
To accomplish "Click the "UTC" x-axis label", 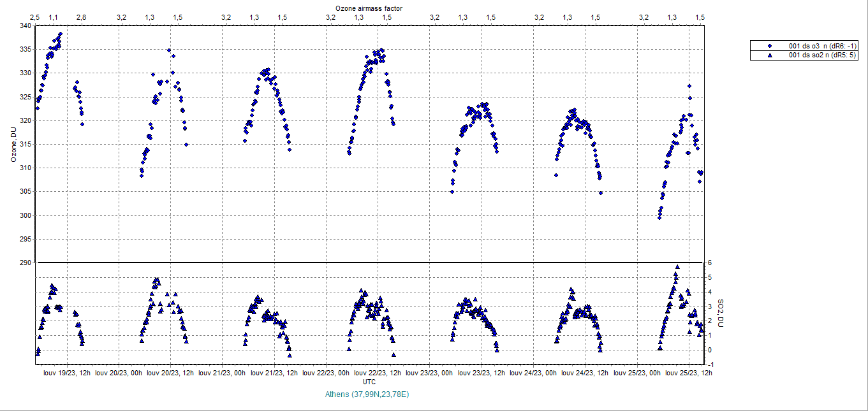I will (369, 381).
